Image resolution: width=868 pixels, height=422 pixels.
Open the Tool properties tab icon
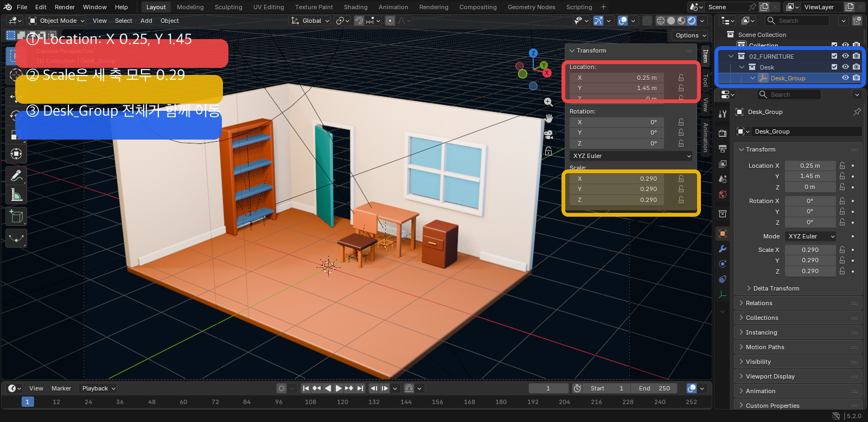click(723, 114)
